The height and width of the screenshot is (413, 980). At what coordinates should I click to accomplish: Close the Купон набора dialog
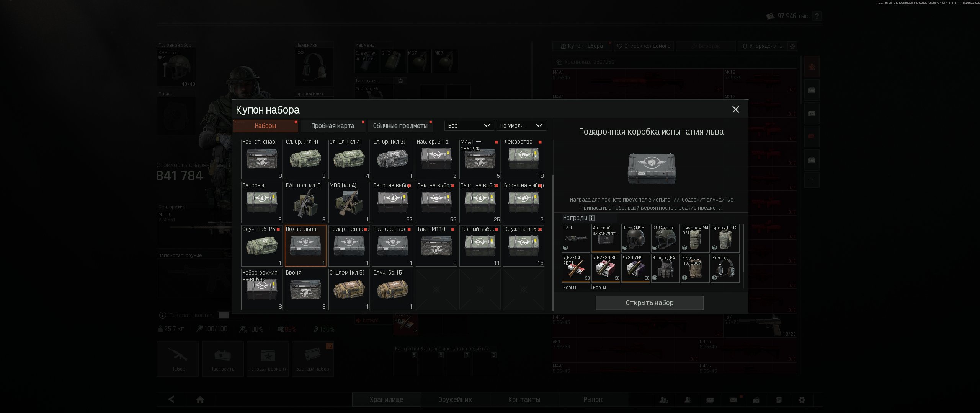pyautogui.click(x=735, y=109)
